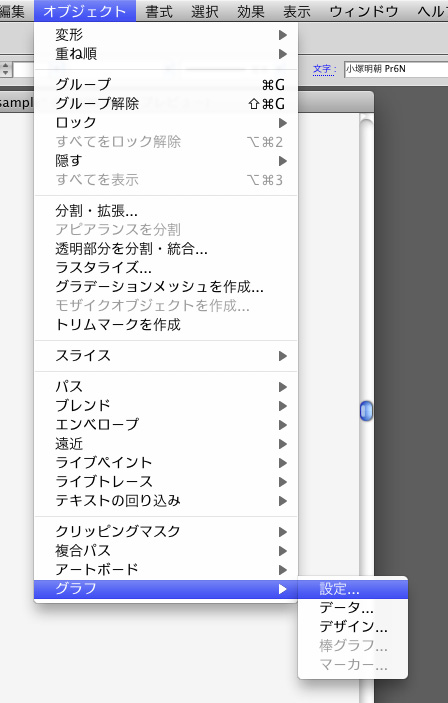Select ラスタライズ... menu item
Screen dimensions: 448x703
(166, 268)
